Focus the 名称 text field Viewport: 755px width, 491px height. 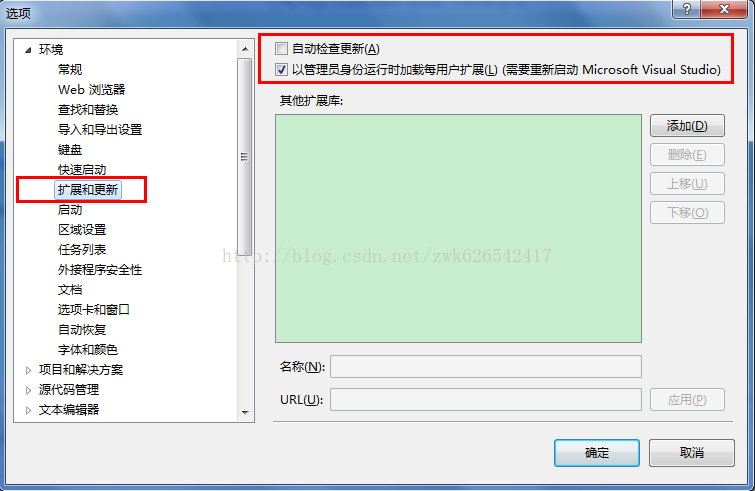click(x=485, y=367)
